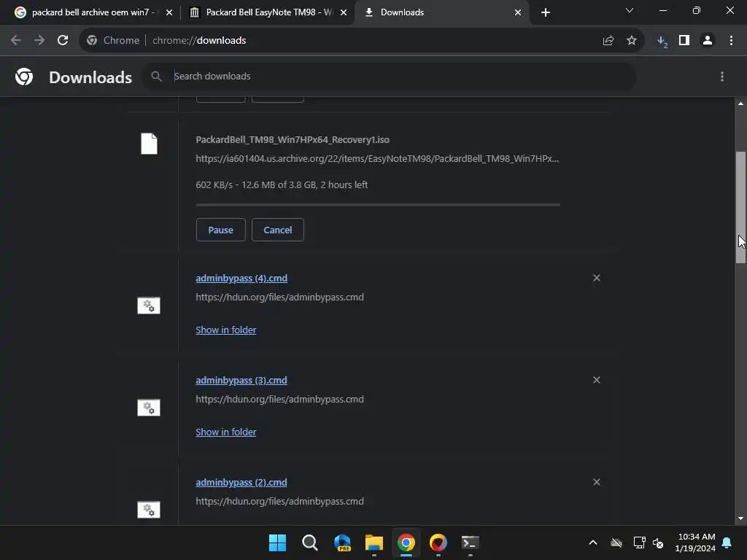This screenshot has width=747, height=560.
Task: Launch Microsoft Edge PRE from the taskbar
Action: (x=342, y=542)
